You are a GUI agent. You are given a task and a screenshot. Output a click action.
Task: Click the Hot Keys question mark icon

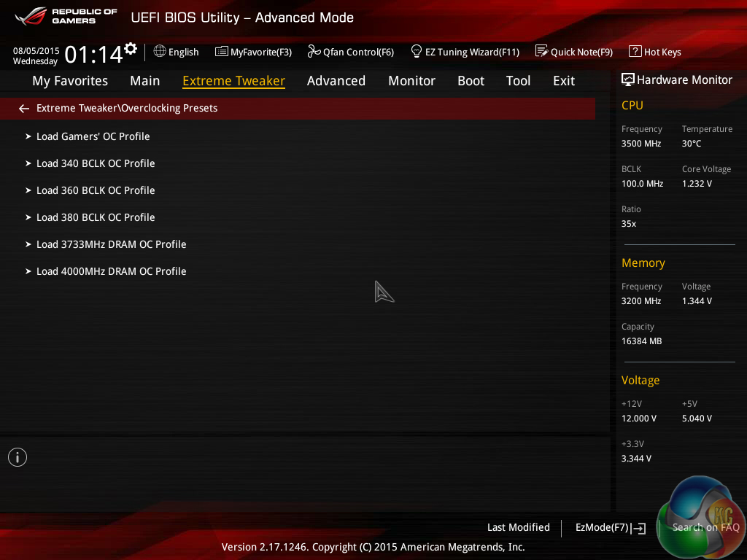[x=635, y=51]
